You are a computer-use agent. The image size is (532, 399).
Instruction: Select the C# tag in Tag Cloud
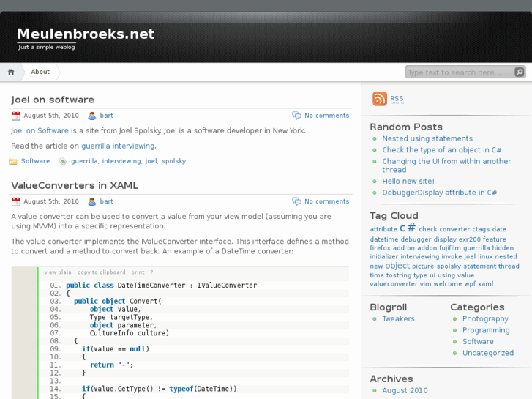pyautogui.click(x=408, y=228)
